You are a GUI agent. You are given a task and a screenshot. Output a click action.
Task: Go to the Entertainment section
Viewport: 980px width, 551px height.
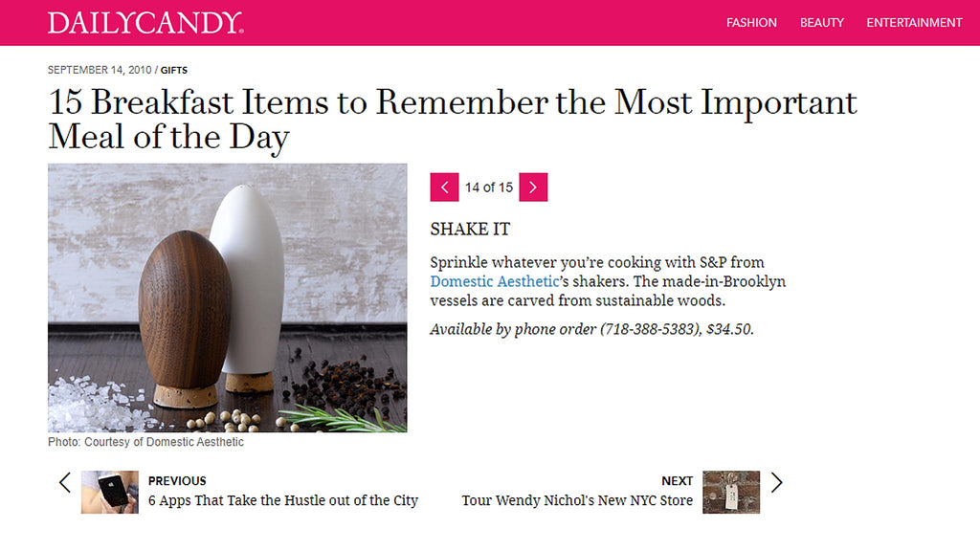pos(914,23)
